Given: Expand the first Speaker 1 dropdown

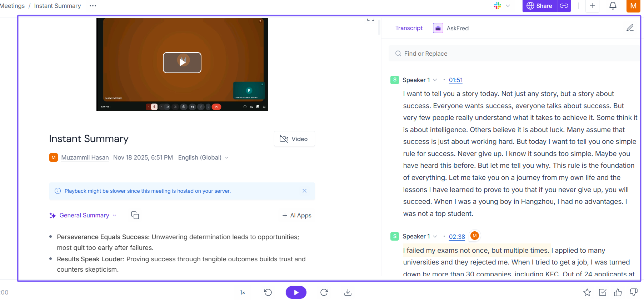Looking at the screenshot, I should coord(435,80).
